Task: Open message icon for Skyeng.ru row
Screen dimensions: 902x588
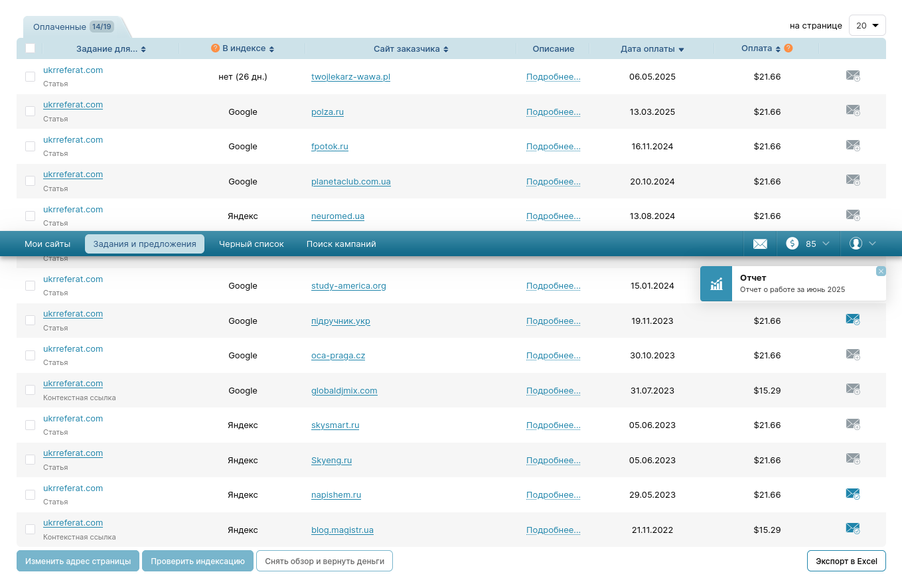Action: [x=853, y=459]
